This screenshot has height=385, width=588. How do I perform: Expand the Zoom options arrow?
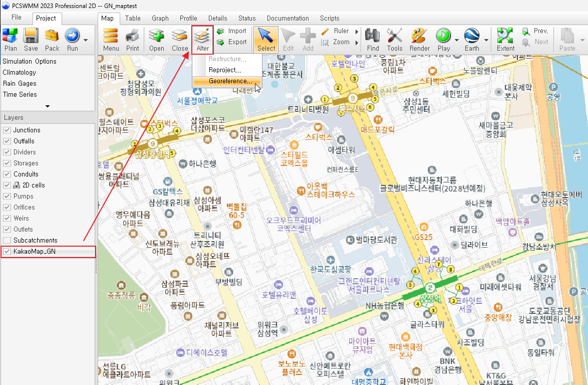(357, 43)
